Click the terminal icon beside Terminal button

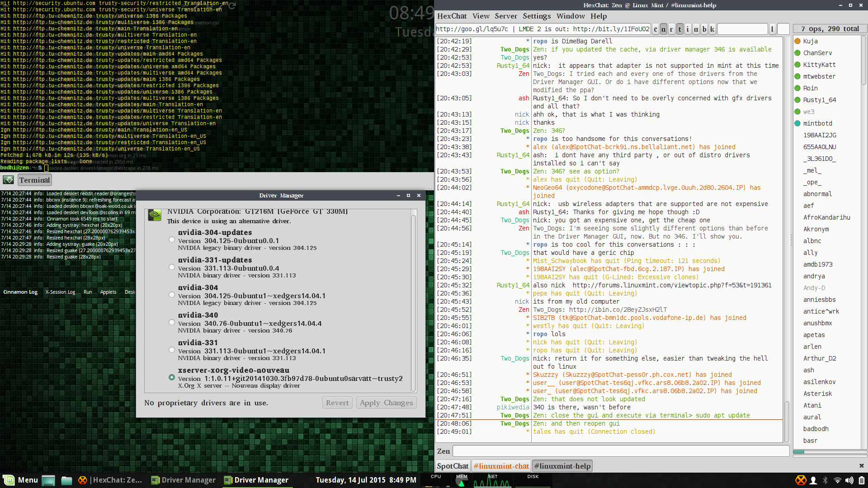click(8, 180)
